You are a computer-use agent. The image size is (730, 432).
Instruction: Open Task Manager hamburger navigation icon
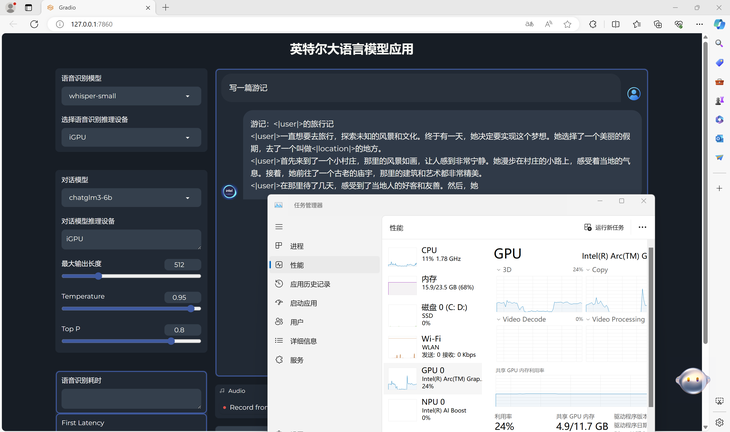tap(279, 227)
